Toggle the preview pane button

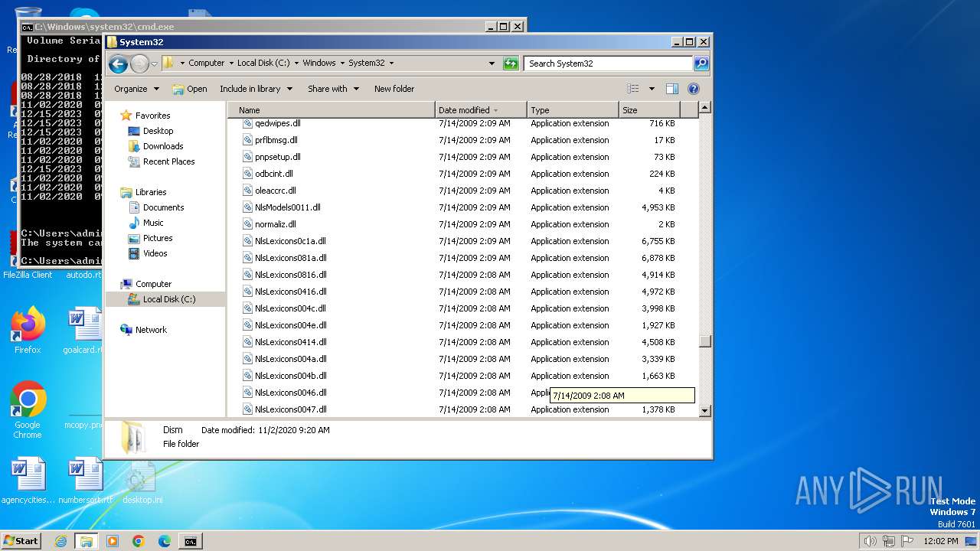click(x=671, y=89)
